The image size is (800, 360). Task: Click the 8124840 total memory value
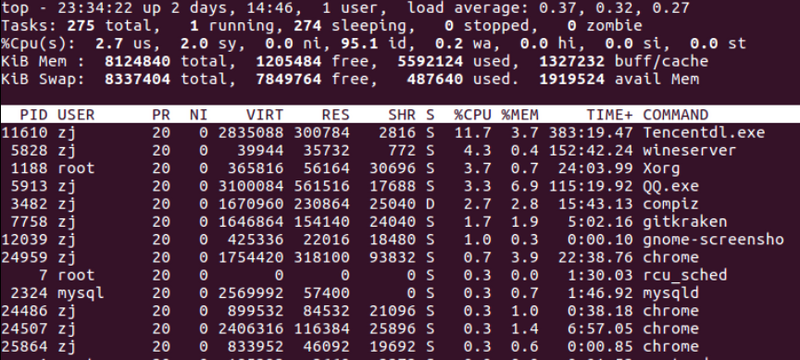tap(137, 62)
